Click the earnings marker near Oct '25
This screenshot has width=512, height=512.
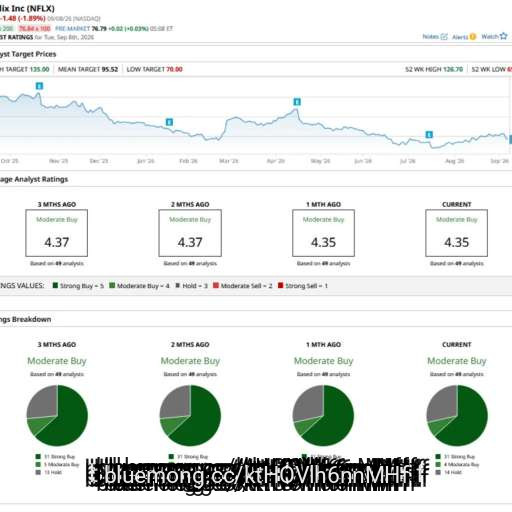pyautogui.click(x=39, y=86)
